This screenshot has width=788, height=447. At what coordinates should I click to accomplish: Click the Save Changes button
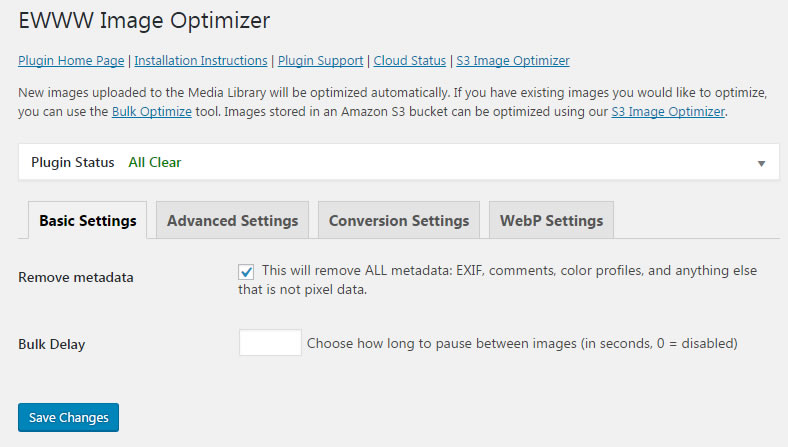tap(68, 417)
